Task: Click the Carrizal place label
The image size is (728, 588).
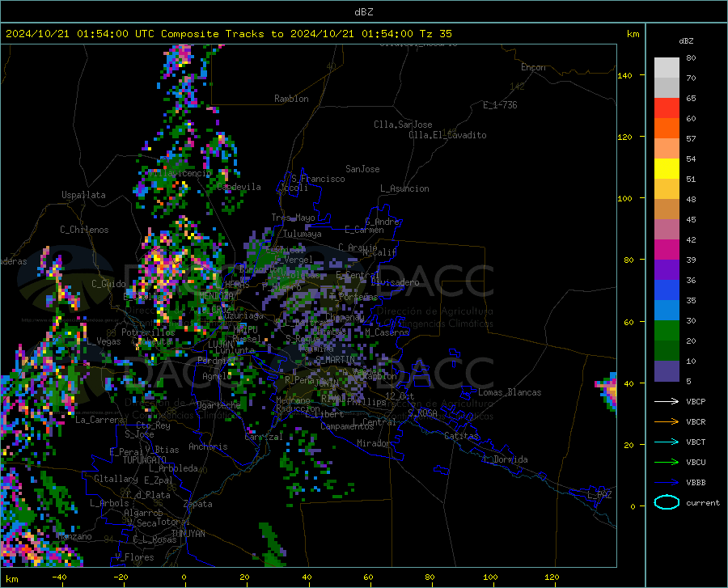Action: (263, 437)
